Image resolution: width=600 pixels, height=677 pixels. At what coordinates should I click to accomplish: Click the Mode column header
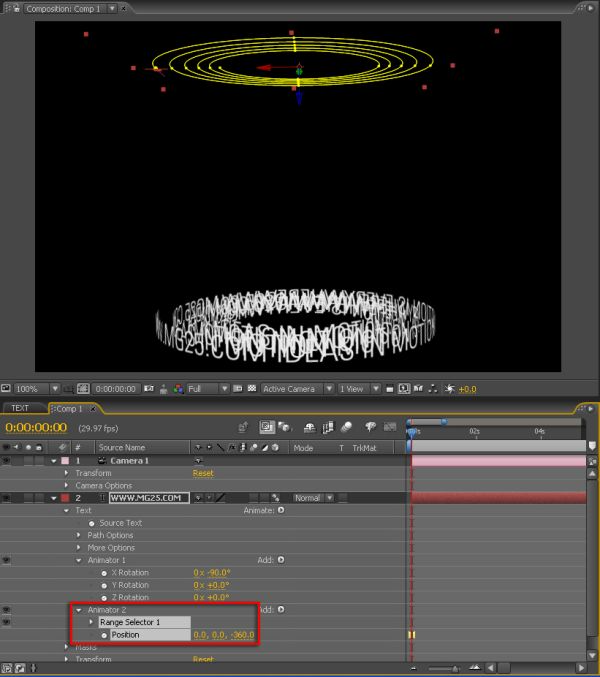point(303,448)
